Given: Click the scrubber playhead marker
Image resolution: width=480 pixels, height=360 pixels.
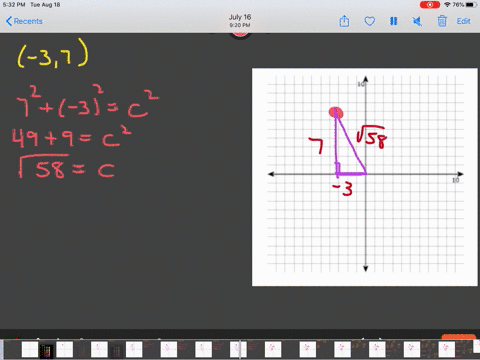Looking at the screenshot, I should (x=240, y=350).
